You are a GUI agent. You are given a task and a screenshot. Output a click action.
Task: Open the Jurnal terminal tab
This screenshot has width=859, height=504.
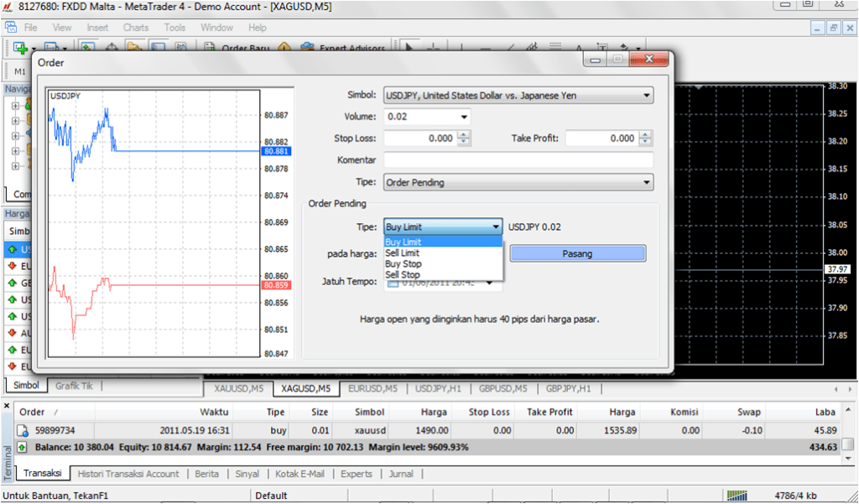401,474
